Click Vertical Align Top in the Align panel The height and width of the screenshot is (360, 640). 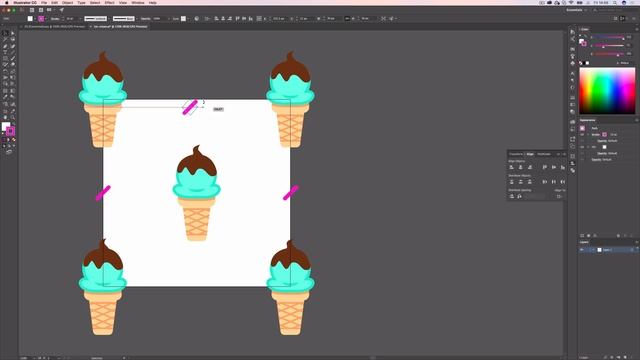(544, 167)
